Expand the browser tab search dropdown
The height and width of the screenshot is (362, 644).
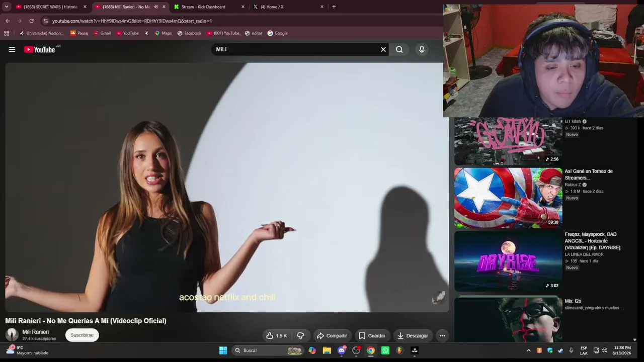pos(7,7)
